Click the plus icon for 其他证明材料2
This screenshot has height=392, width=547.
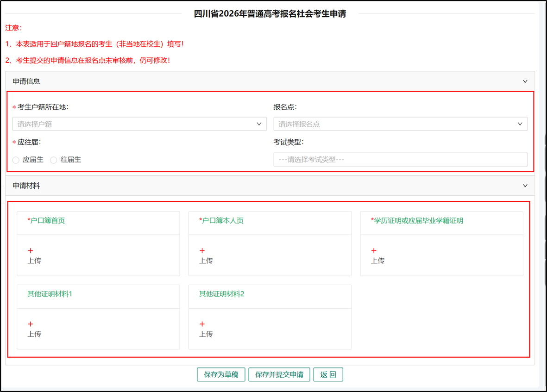point(202,324)
